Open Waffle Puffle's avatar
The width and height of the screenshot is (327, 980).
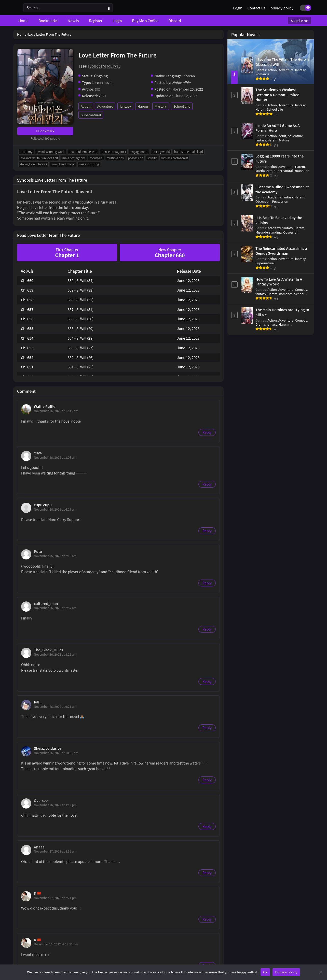[x=26, y=409]
